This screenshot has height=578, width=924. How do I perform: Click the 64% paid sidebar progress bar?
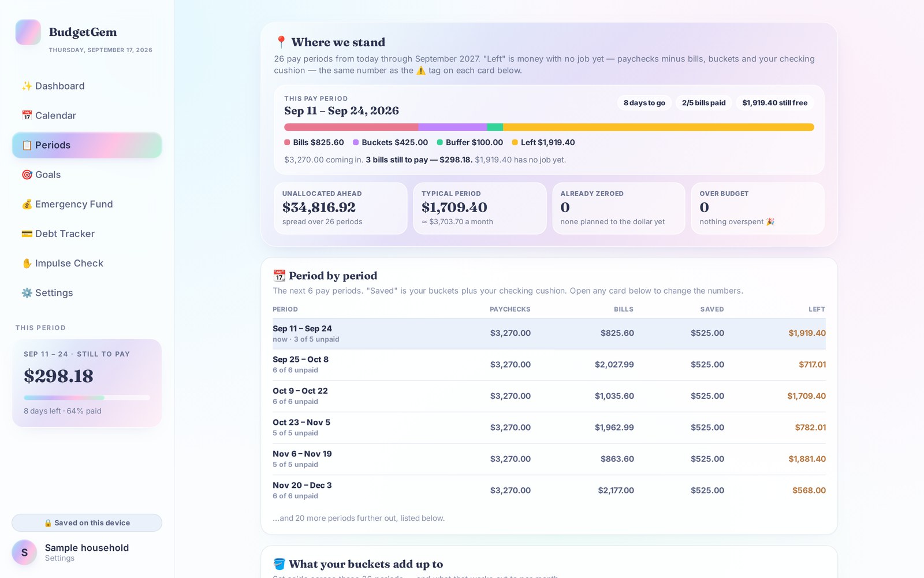(x=87, y=398)
